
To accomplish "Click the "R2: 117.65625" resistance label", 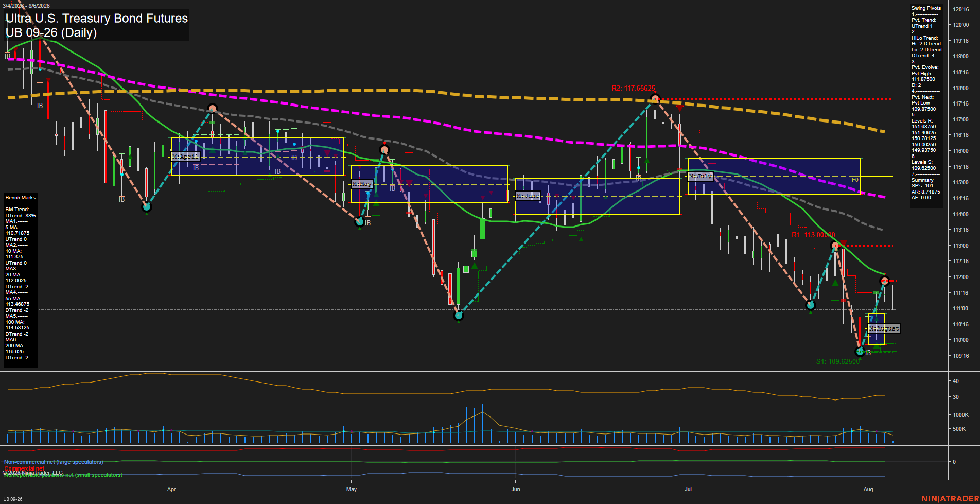I will [x=633, y=88].
